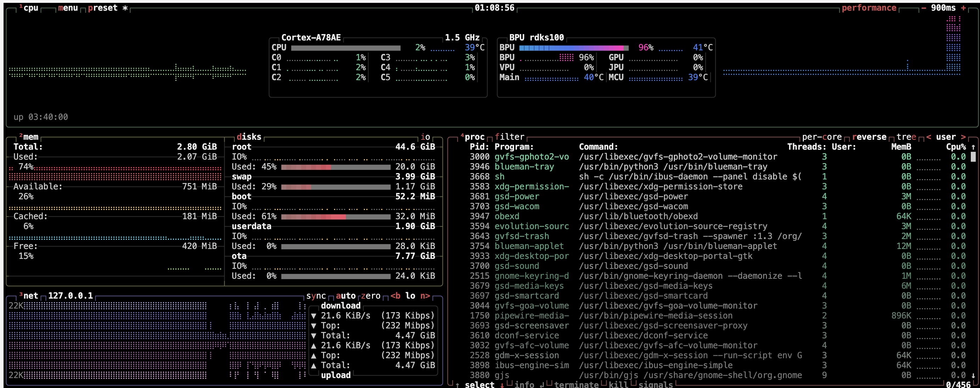Image resolution: width=980 pixels, height=388 pixels.
Task: Toggle the io mode in disks
Action: [425, 137]
